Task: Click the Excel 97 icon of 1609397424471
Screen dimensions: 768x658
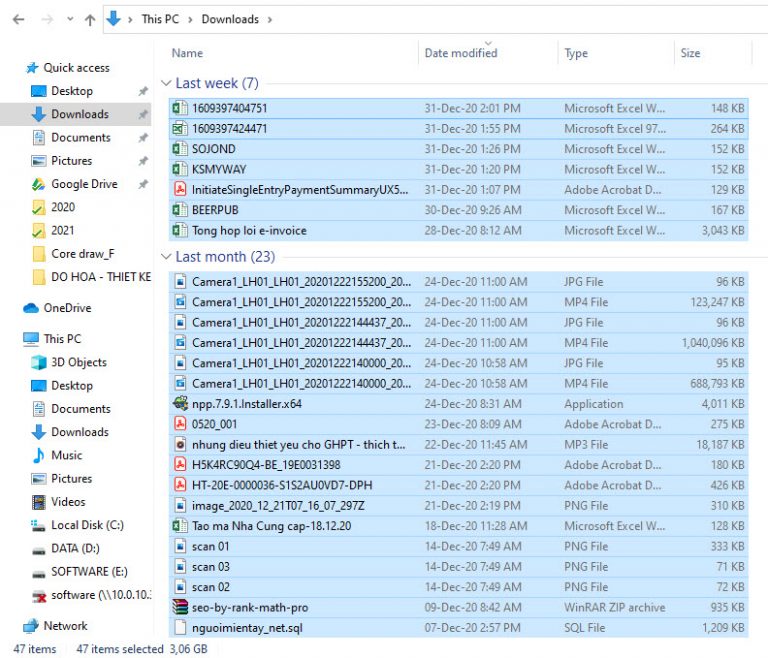Action: tap(180, 129)
